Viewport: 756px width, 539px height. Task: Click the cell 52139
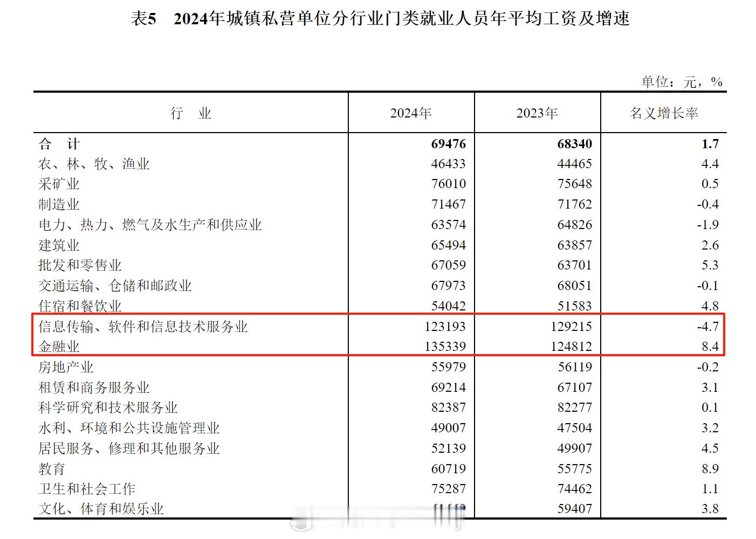coord(449,448)
